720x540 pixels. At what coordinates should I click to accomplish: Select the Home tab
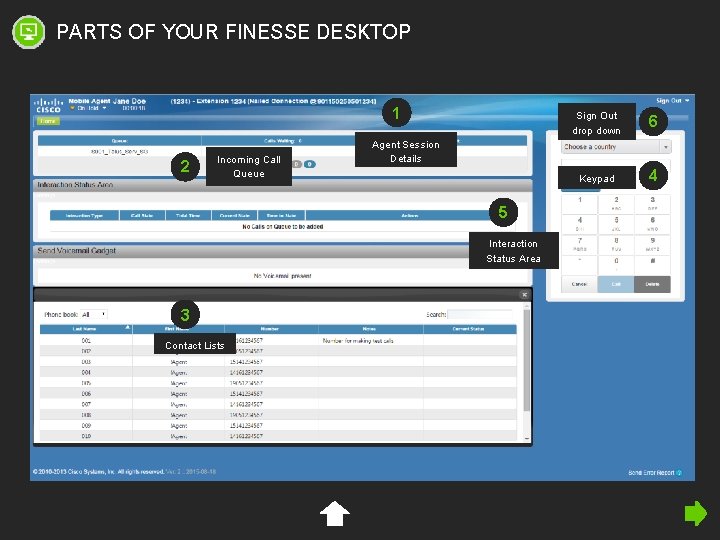pyautogui.click(x=48, y=121)
